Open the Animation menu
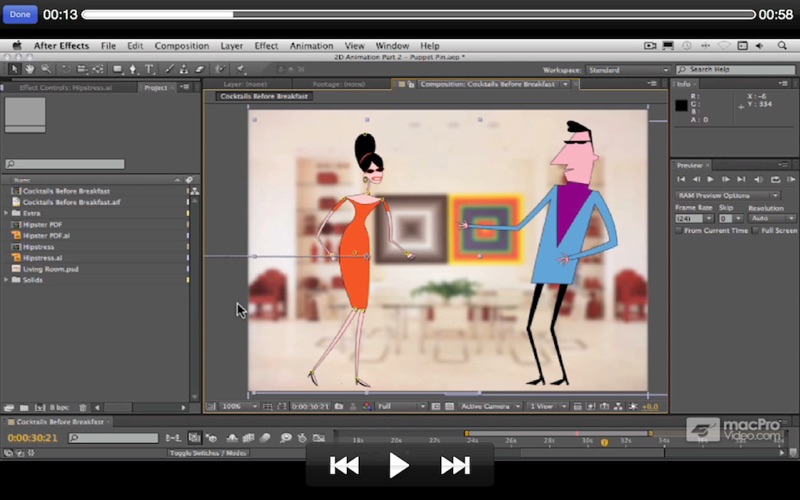The height and width of the screenshot is (500, 800). [311, 45]
